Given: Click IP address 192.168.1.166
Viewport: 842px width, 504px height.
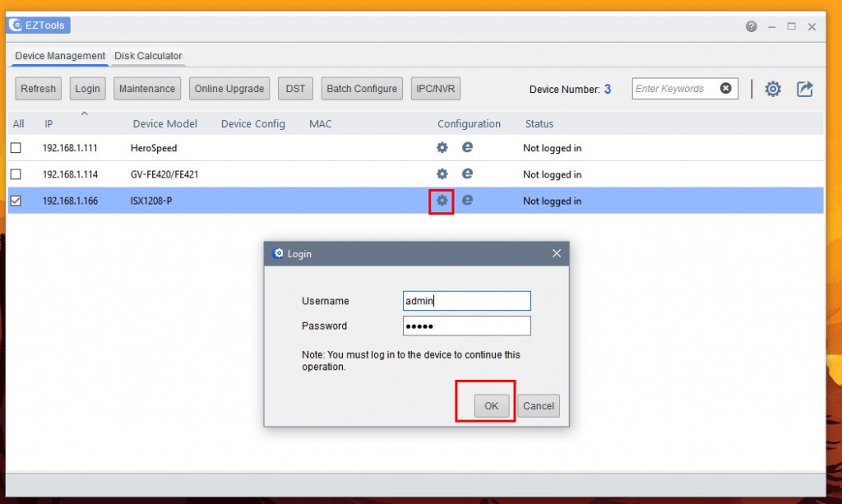Looking at the screenshot, I should (x=70, y=201).
